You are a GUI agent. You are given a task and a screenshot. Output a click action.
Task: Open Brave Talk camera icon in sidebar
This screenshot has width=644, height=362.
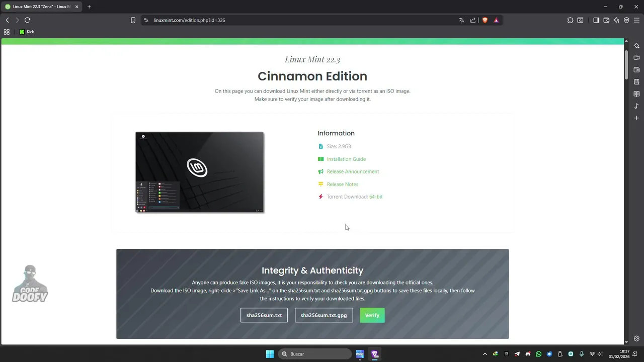(x=636, y=58)
